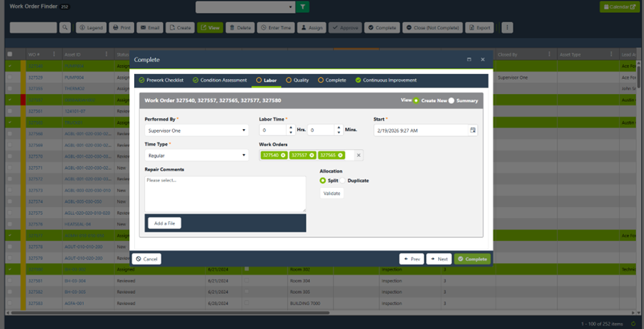Viewport: 644px width, 329px height.
Task: Increase the labor hours stepper value
Action: pos(292,128)
